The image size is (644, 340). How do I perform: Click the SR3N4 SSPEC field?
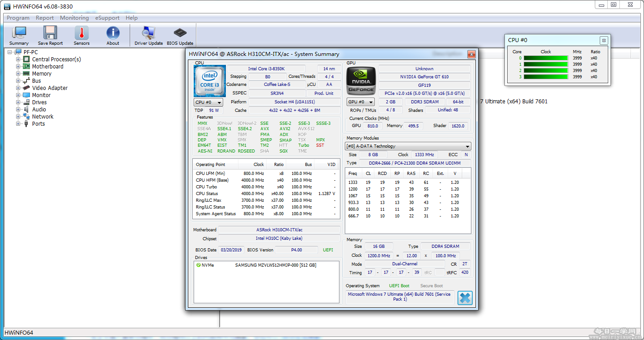pyautogui.click(x=277, y=93)
